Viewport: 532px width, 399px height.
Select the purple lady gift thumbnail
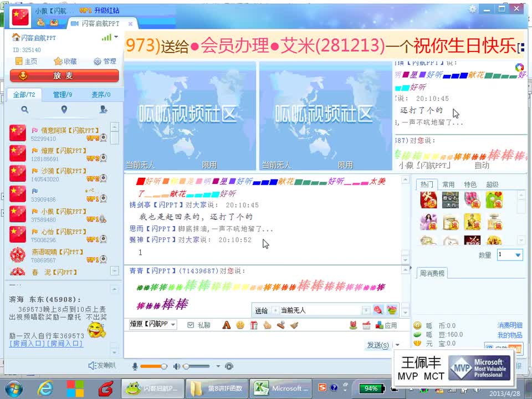pos(428,222)
